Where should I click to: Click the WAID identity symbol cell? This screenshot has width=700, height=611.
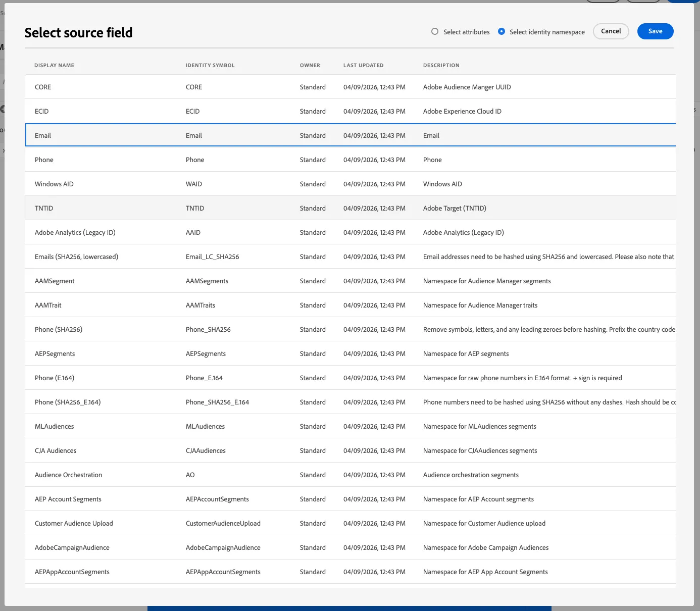point(194,184)
